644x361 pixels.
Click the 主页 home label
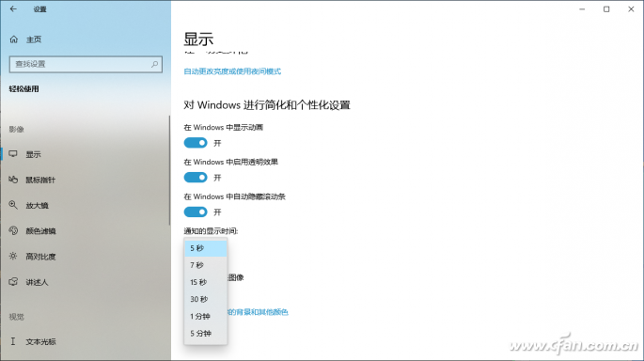click(34, 39)
